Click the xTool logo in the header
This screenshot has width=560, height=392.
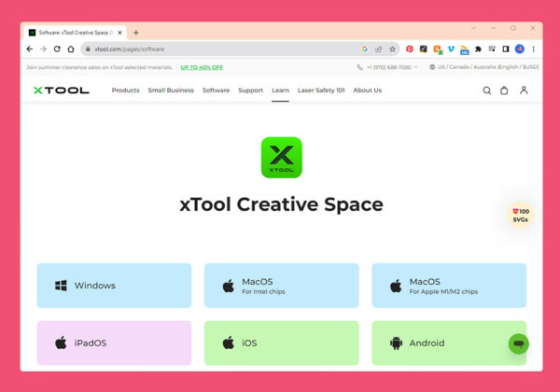tap(61, 91)
